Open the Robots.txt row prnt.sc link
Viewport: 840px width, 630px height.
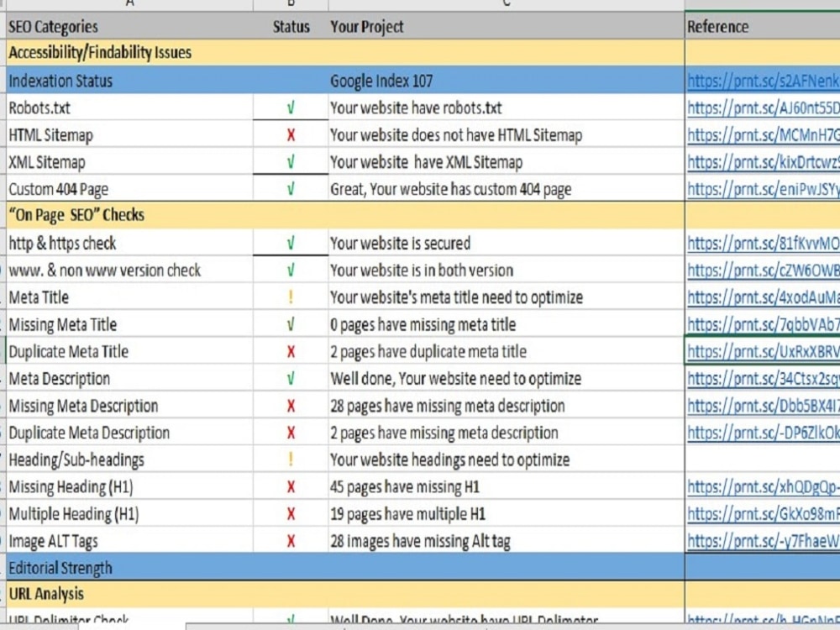click(x=764, y=108)
